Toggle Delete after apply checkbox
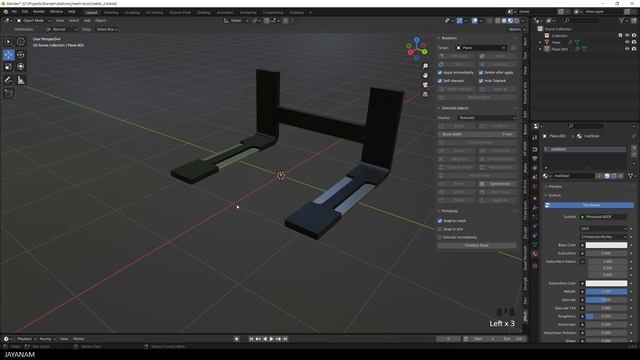Image resolution: width=640 pixels, height=360 pixels. click(x=481, y=73)
